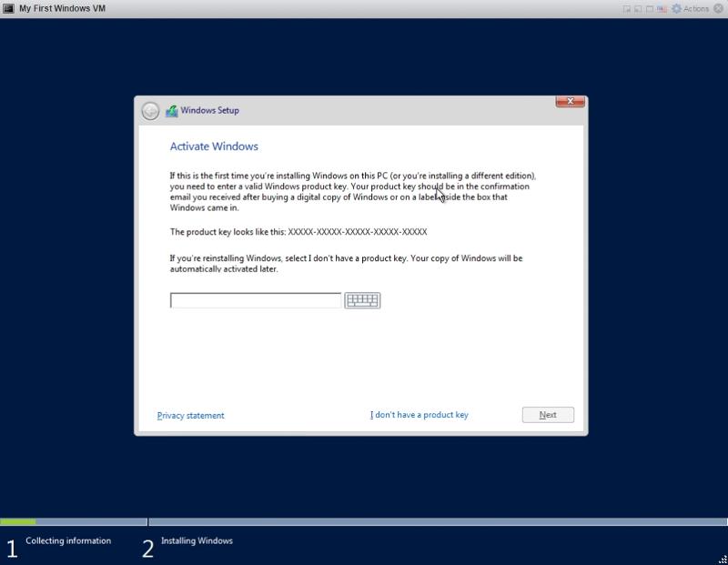Click the on-screen keyboard icon
Viewport: 728px width, 565px height.
click(x=362, y=300)
